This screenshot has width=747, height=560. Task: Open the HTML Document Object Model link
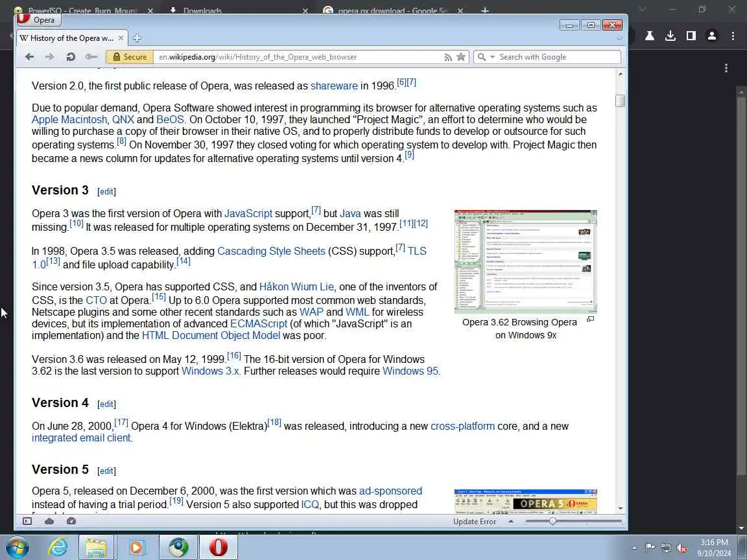pos(211,335)
